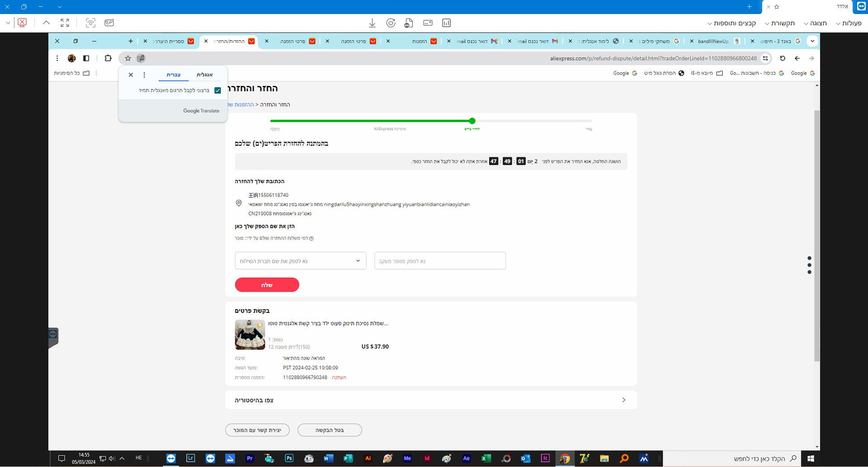Open Media Encoder from the taskbar

pos(407,458)
